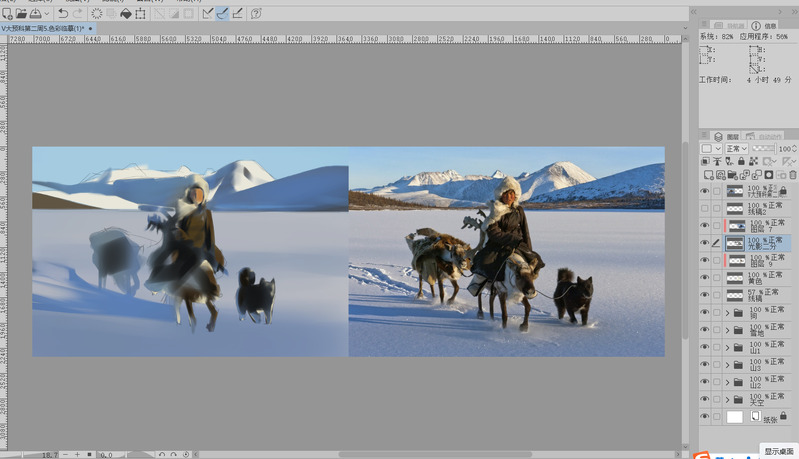Tick the checkbox beside 黄色 layer
The image size is (799, 459).
[x=716, y=278]
